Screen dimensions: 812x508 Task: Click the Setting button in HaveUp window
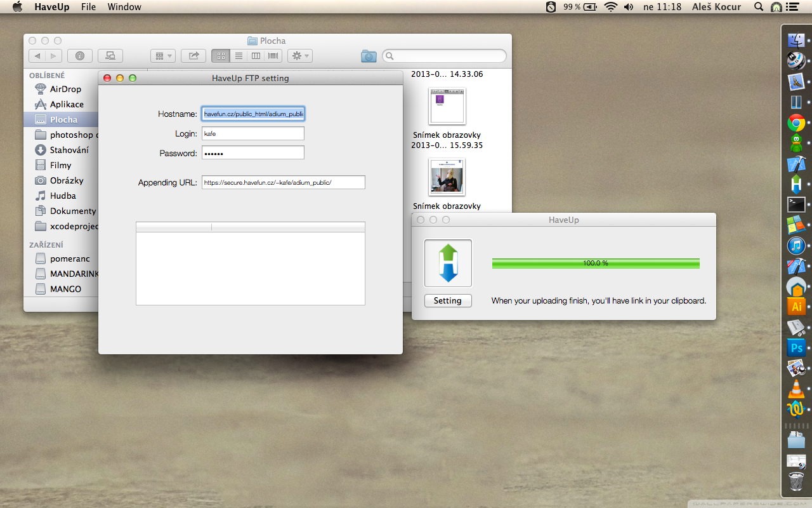448,301
